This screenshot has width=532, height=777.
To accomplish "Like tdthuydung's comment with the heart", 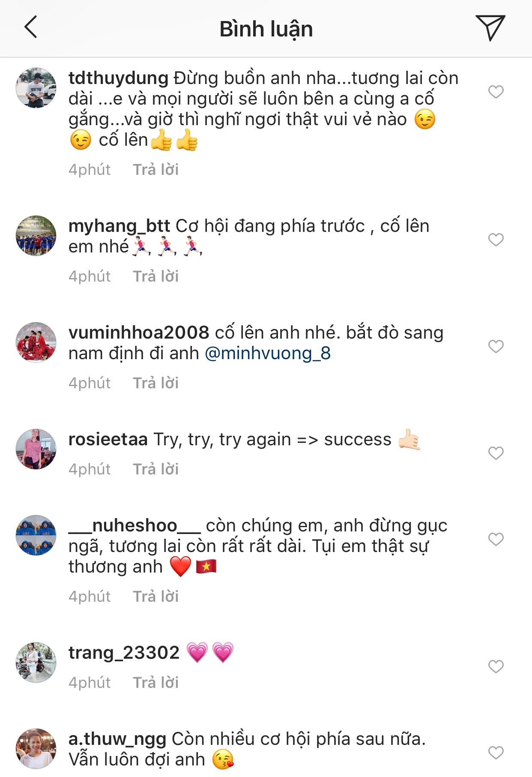I will click(x=496, y=91).
